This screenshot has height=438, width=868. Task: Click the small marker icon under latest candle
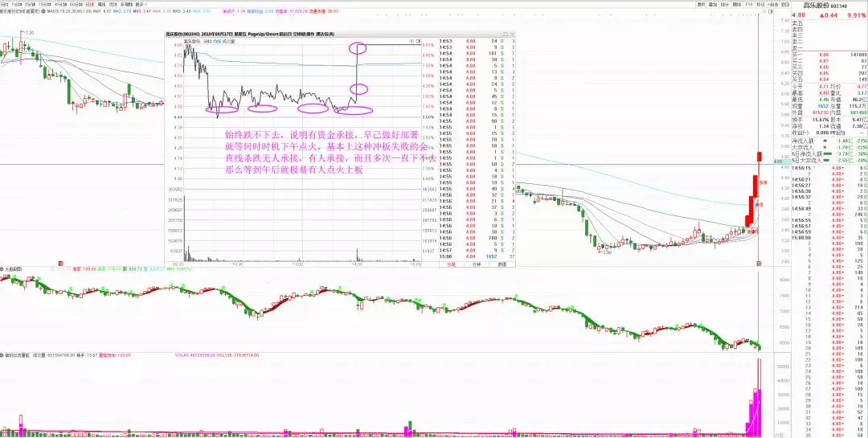click(x=759, y=263)
